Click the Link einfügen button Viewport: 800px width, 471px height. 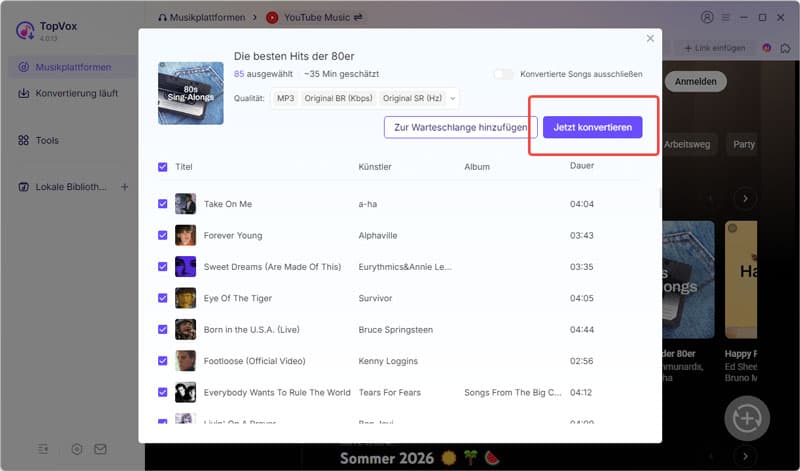(x=714, y=48)
